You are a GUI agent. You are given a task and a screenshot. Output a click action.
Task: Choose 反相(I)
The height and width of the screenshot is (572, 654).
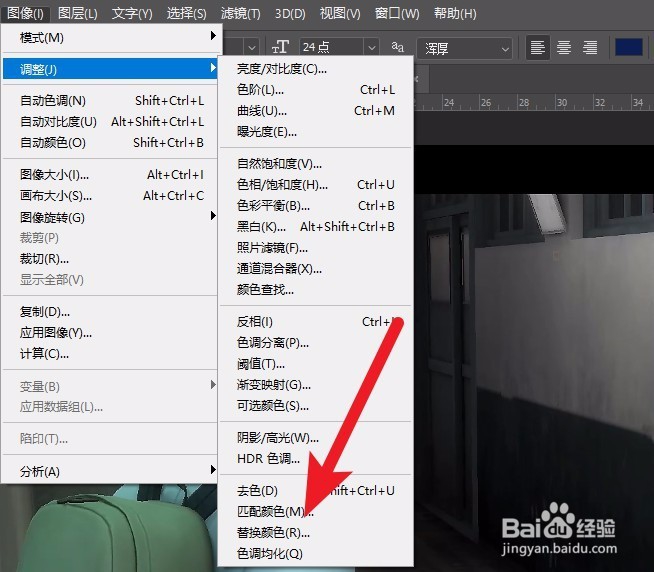pyautogui.click(x=316, y=322)
